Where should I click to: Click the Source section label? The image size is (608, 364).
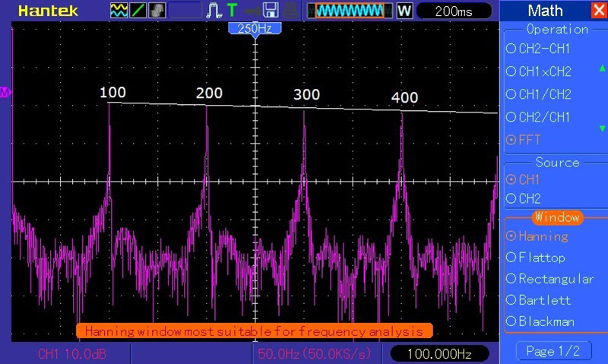[x=557, y=163]
